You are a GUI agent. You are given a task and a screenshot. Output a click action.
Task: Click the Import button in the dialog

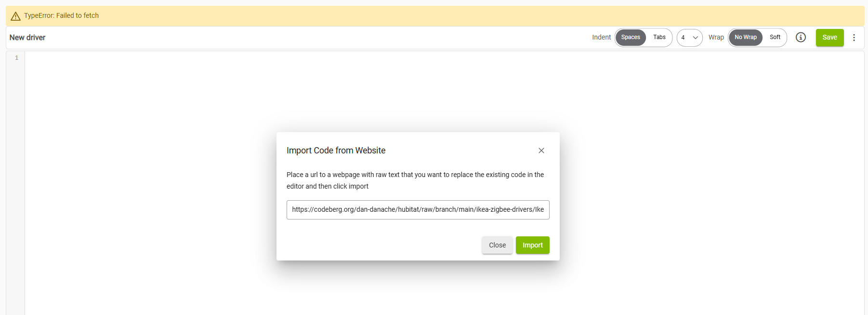(x=532, y=245)
